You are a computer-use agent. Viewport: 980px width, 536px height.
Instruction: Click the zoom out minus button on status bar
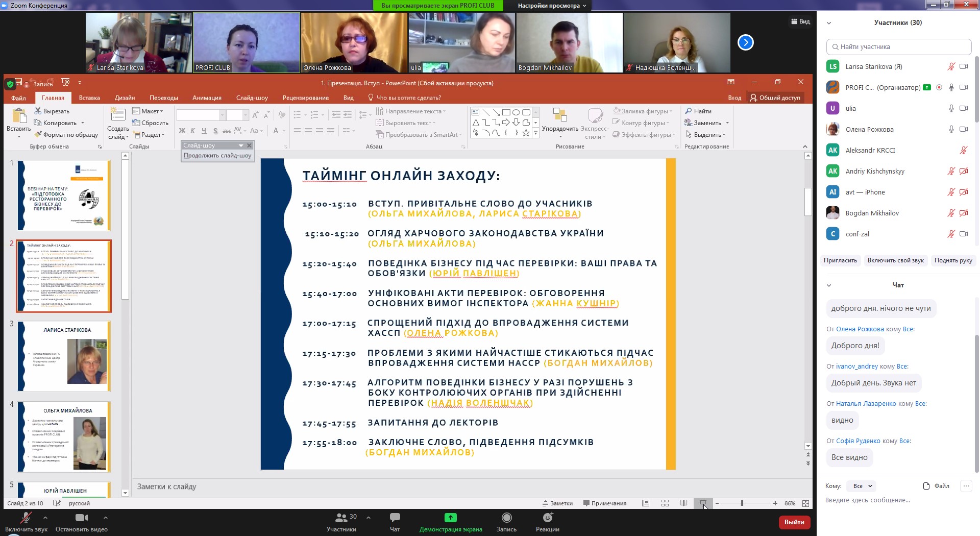717,503
